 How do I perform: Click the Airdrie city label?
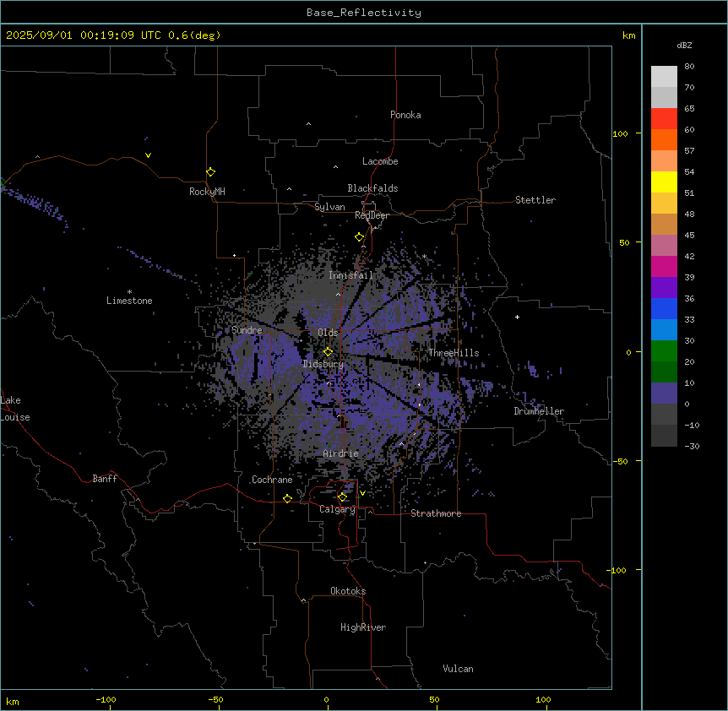341,453
